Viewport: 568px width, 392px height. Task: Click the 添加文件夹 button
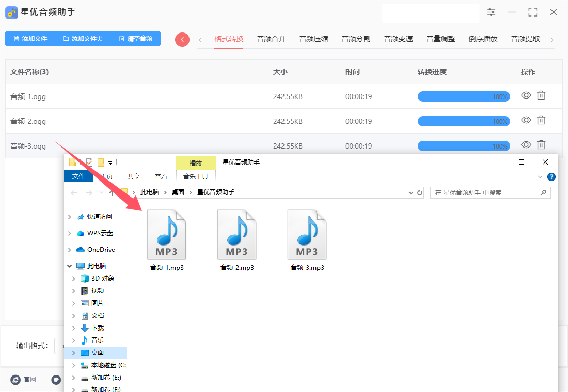pos(83,38)
